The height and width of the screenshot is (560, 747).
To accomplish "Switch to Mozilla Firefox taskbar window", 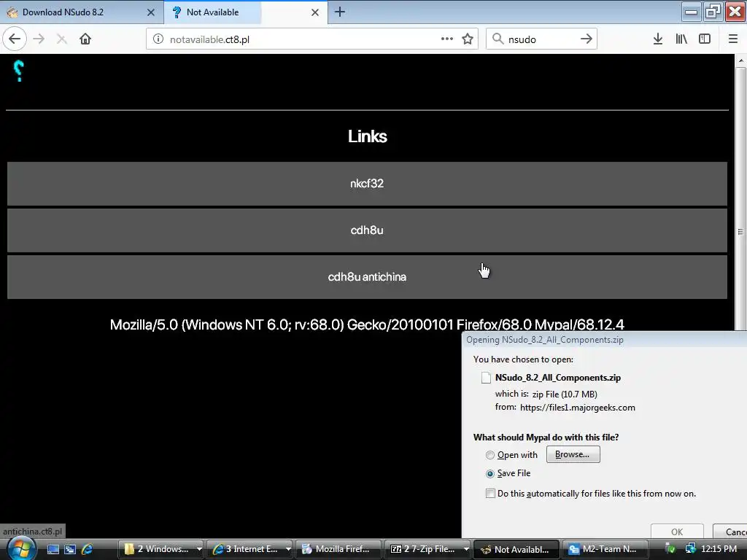I will tap(338, 549).
